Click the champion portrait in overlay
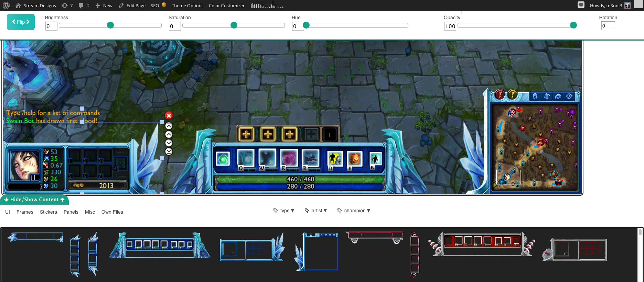 (25, 166)
